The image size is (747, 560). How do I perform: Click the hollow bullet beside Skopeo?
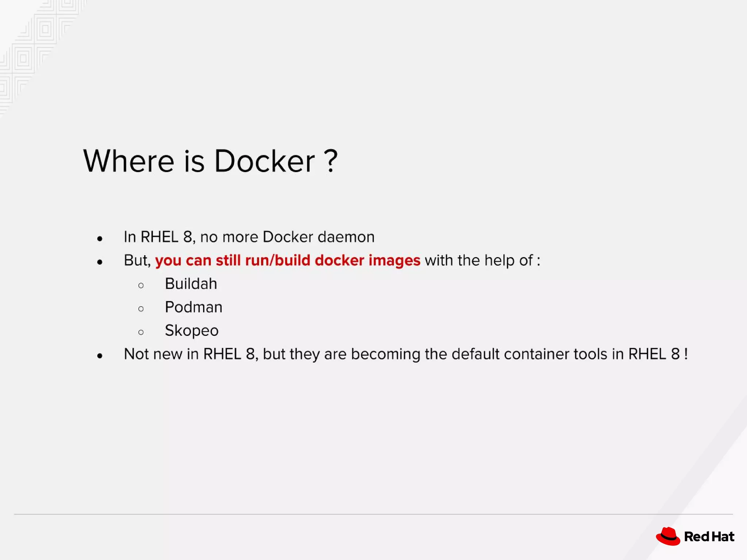(x=141, y=332)
